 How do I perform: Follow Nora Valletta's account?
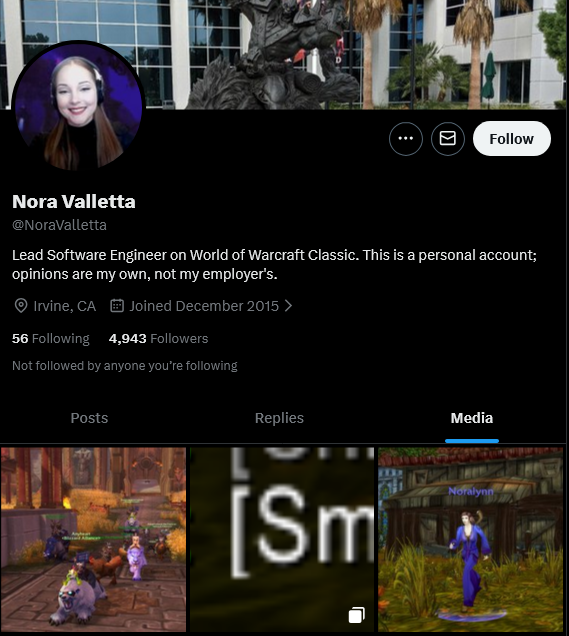point(512,139)
